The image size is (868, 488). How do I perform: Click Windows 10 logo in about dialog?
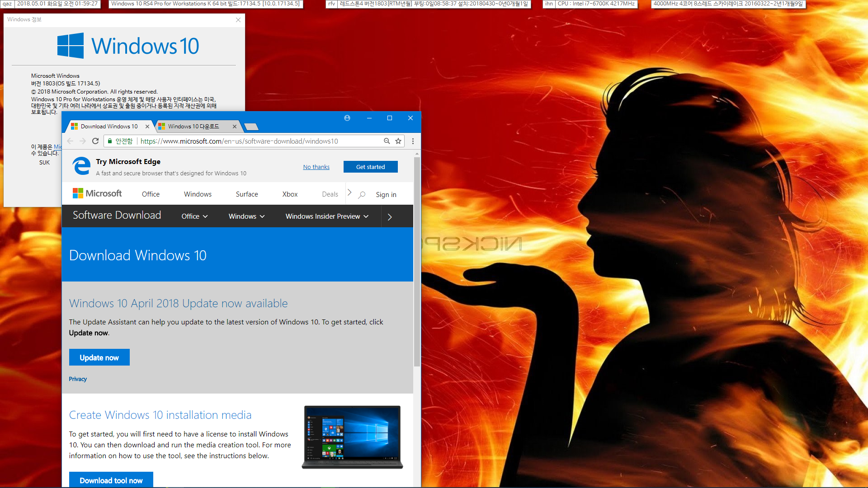point(128,46)
